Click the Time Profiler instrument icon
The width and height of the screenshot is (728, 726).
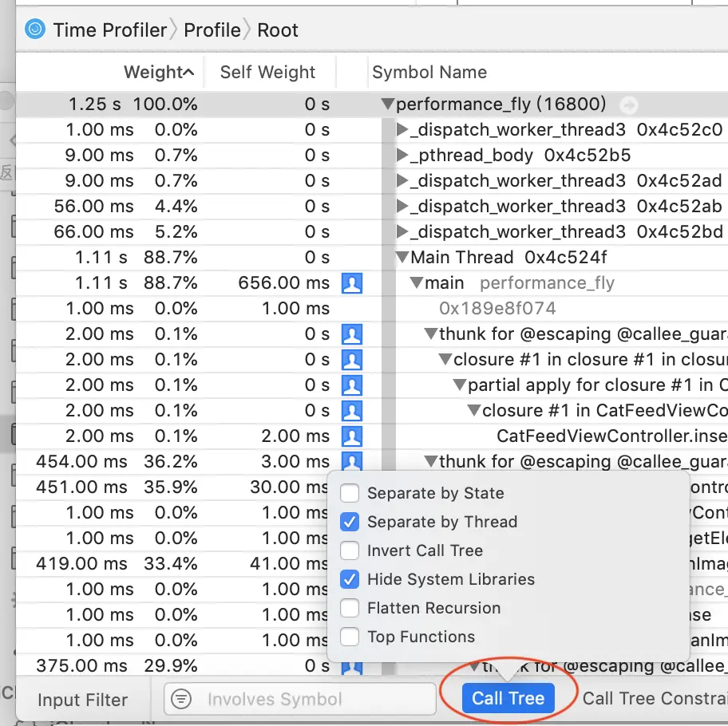click(x=35, y=30)
